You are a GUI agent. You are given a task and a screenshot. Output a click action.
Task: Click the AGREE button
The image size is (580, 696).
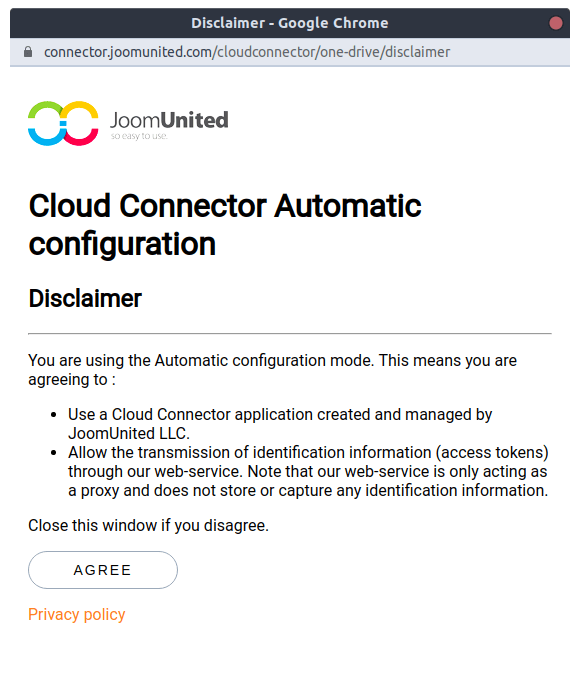pyautogui.click(x=103, y=570)
